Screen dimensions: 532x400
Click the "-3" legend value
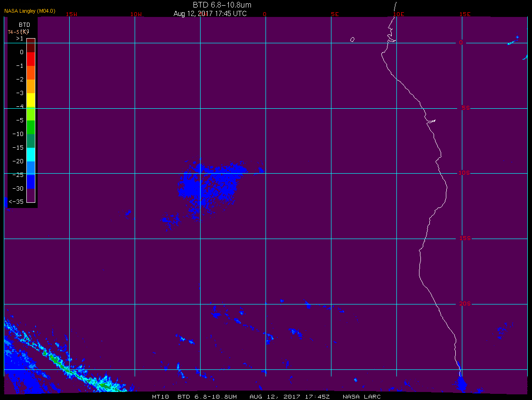20,93
